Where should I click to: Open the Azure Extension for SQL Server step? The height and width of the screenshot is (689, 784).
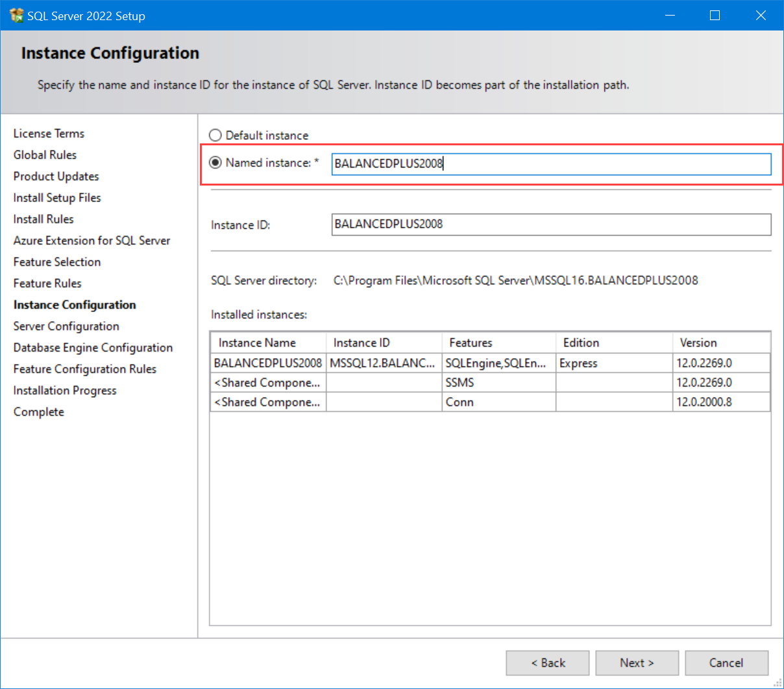tap(92, 240)
